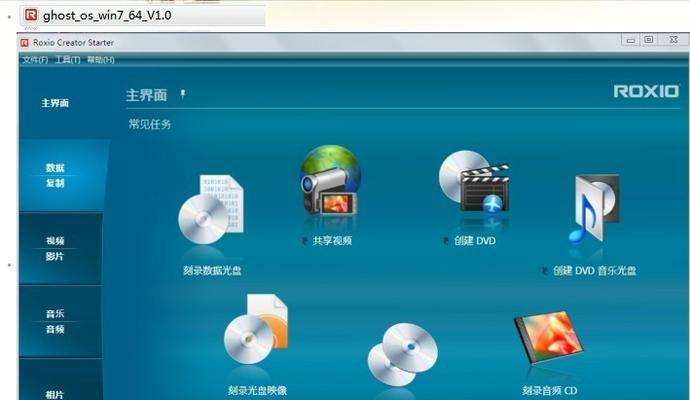
Task: Close the Roxio Creator Starter window
Action: tap(673, 40)
